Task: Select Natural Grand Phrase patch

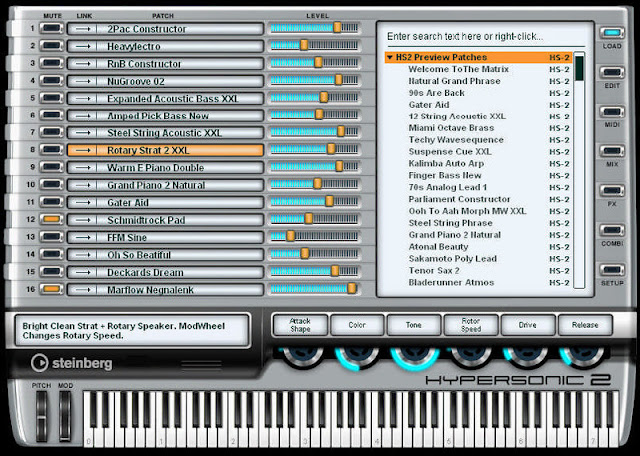Action: point(454,81)
